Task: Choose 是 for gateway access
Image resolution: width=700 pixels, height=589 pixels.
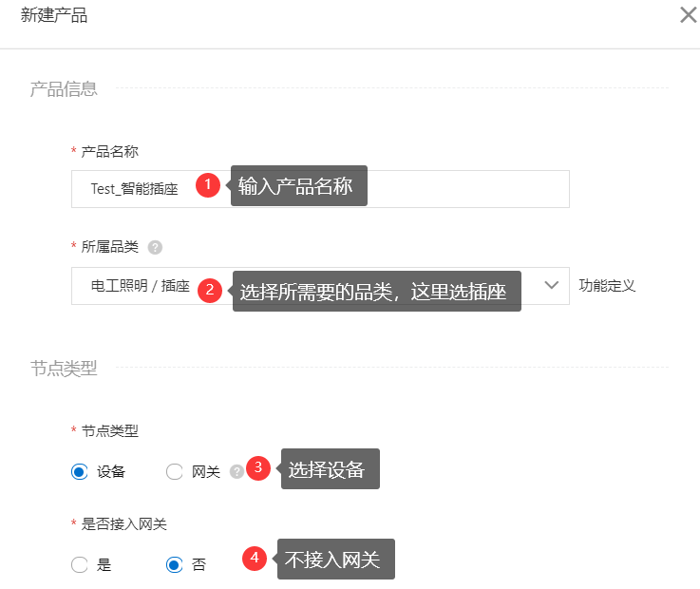Action: point(80,564)
